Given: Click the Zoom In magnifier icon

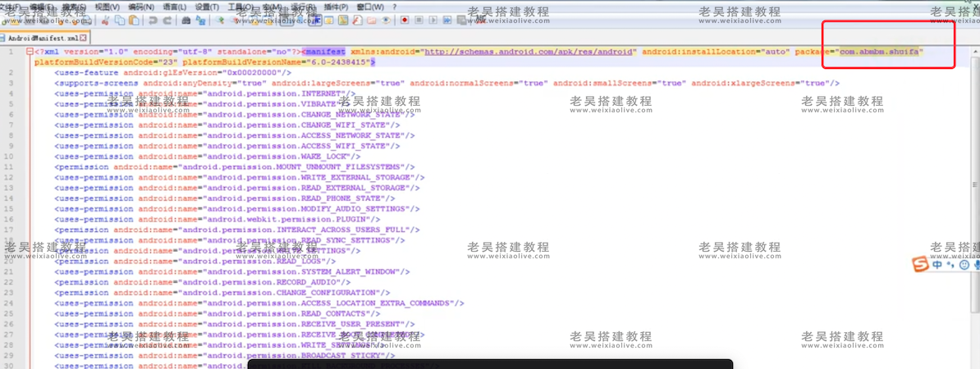Looking at the screenshot, I should [220, 20].
